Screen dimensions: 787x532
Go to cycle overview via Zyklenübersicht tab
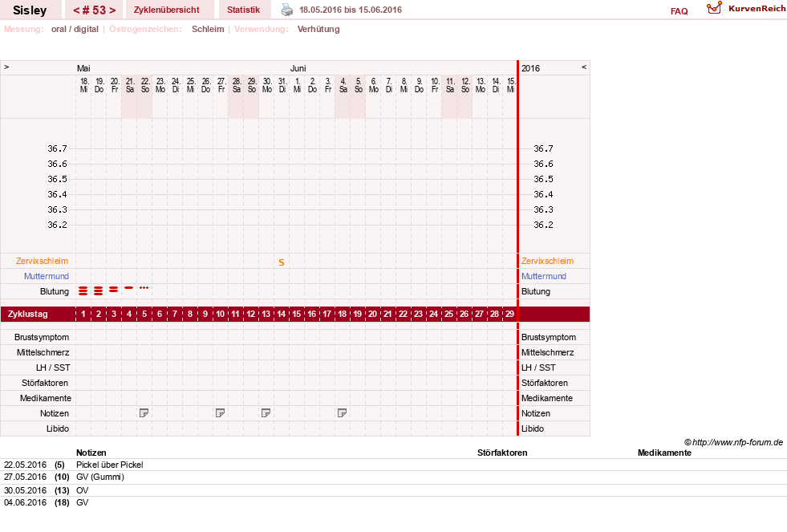pos(167,10)
